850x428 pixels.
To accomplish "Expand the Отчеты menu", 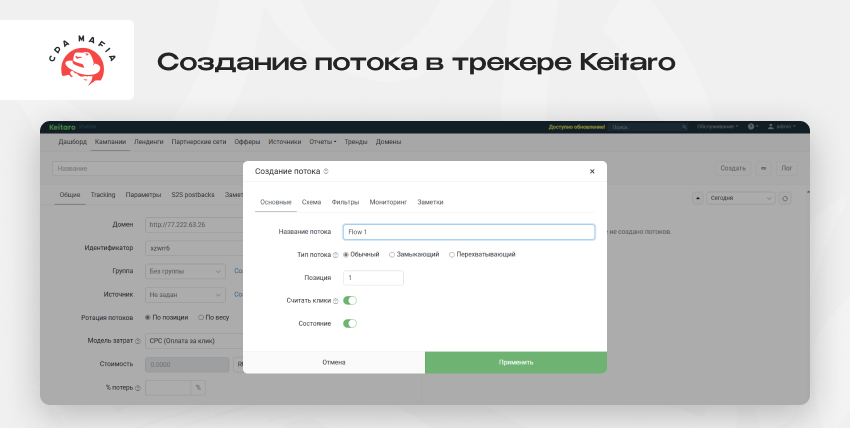I will coord(323,142).
